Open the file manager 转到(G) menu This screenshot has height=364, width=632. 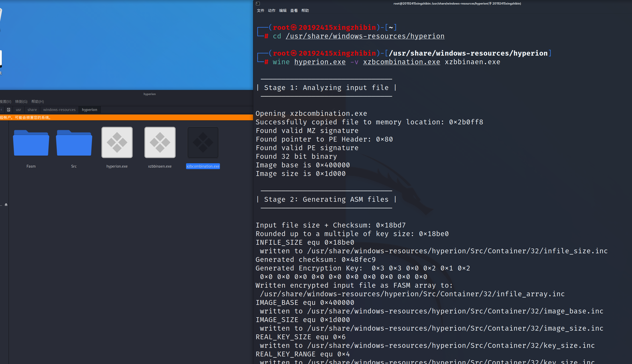(x=21, y=102)
